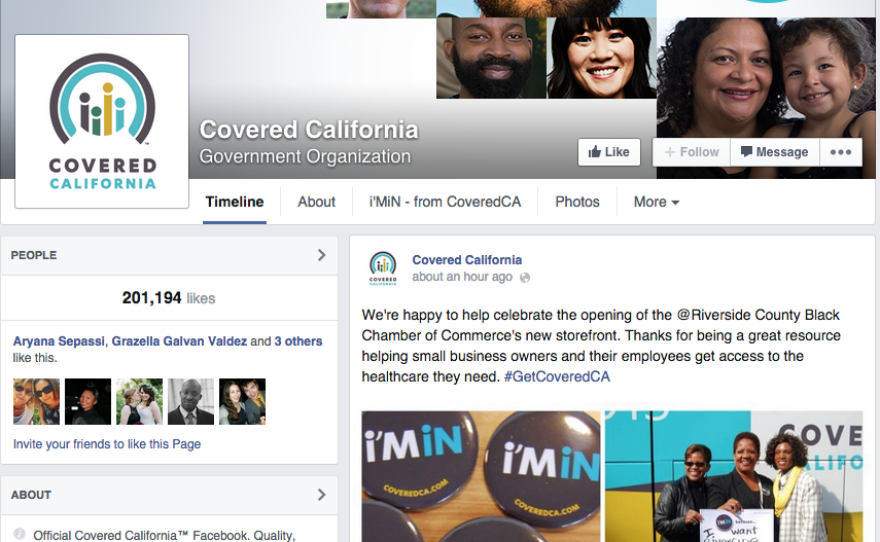
Task: Open the Photos tab
Action: click(578, 202)
